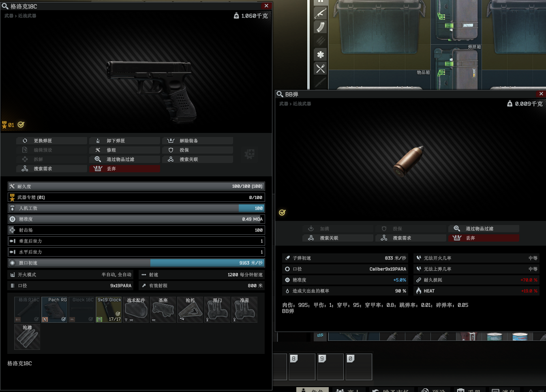Select the medical asterisk filter icon

[x=321, y=54]
